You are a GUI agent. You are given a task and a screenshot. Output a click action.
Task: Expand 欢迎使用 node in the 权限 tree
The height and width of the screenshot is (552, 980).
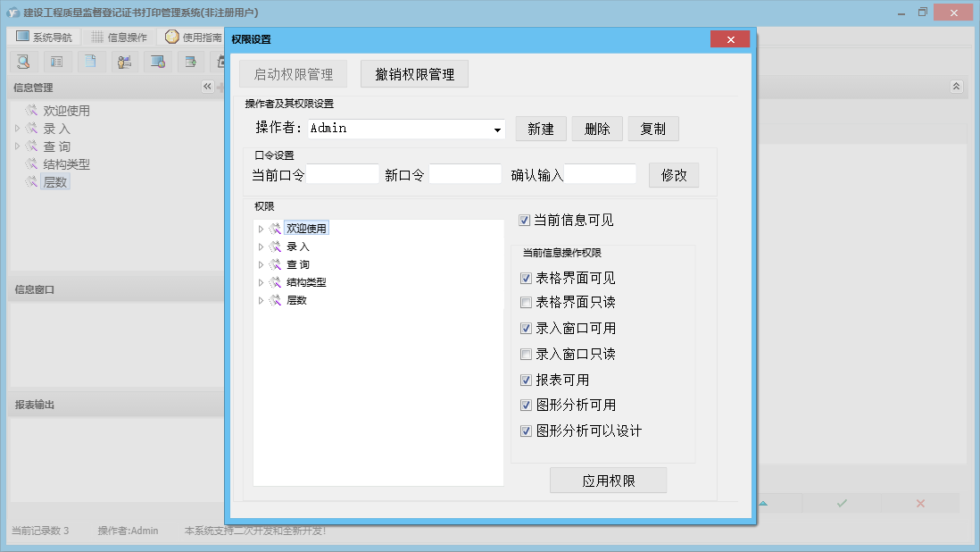coord(261,229)
